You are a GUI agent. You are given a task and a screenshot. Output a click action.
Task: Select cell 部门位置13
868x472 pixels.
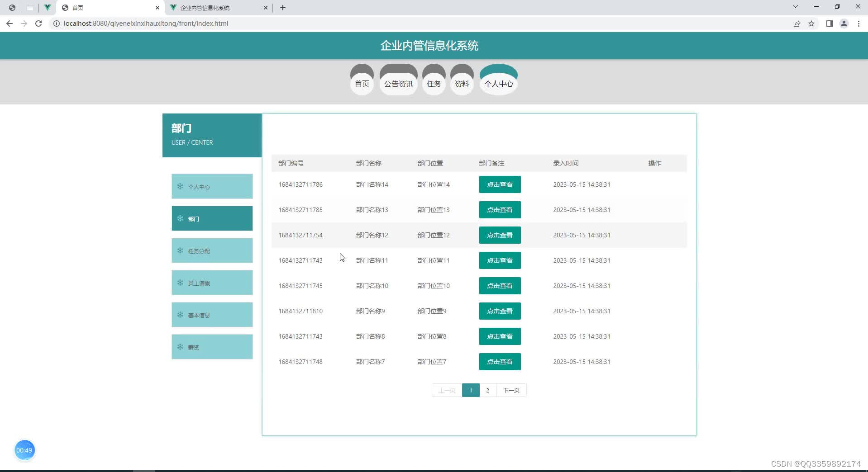pyautogui.click(x=434, y=210)
